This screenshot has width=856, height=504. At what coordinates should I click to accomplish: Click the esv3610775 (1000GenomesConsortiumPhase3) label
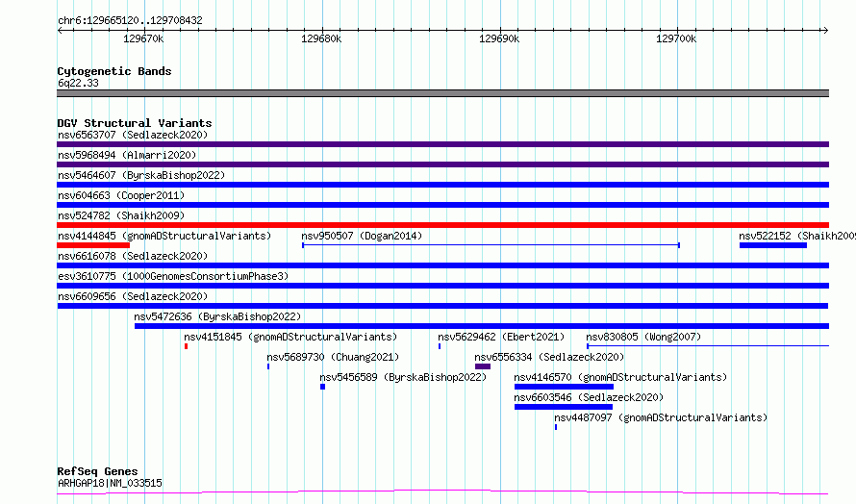[x=173, y=276]
